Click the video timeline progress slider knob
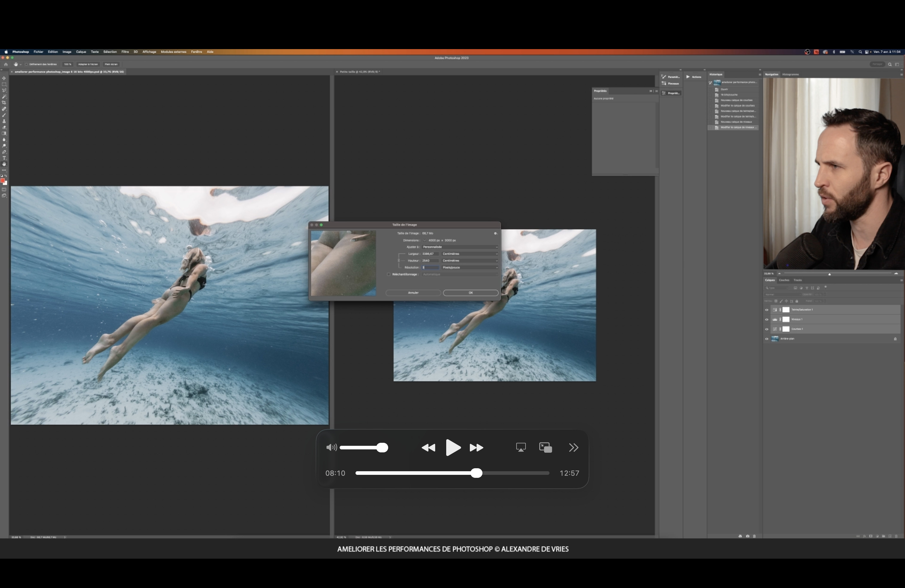 click(x=476, y=473)
